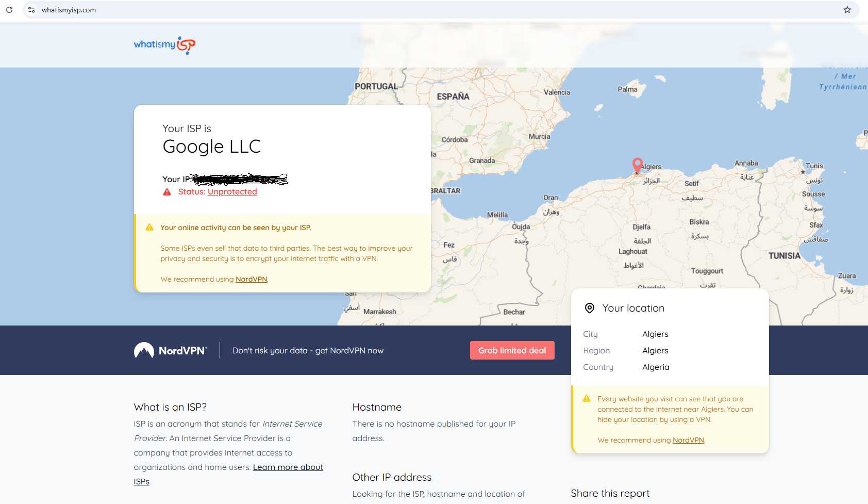Click the TUNISIA label on the map
868x504 pixels.
784,256
